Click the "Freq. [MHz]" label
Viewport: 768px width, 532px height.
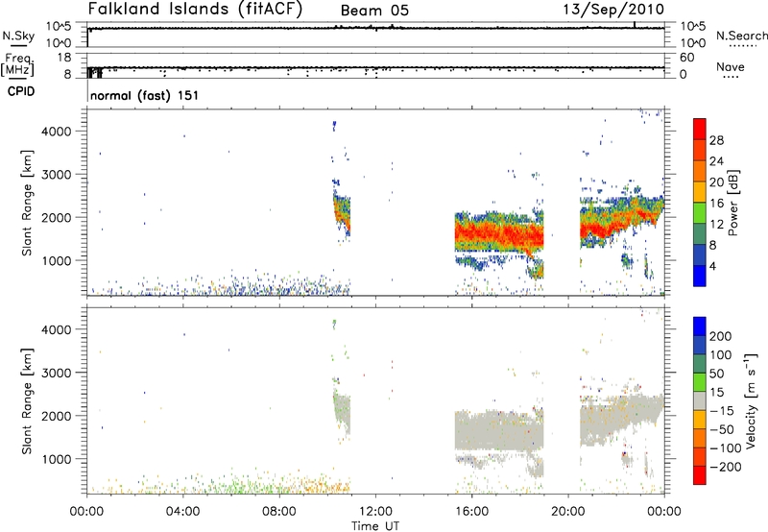(x=17, y=64)
